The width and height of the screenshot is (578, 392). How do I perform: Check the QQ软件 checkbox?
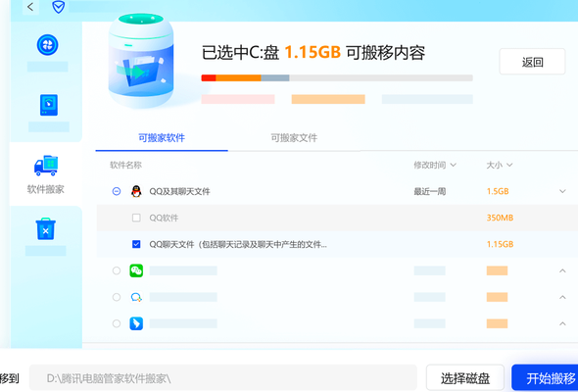(x=136, y=218)
